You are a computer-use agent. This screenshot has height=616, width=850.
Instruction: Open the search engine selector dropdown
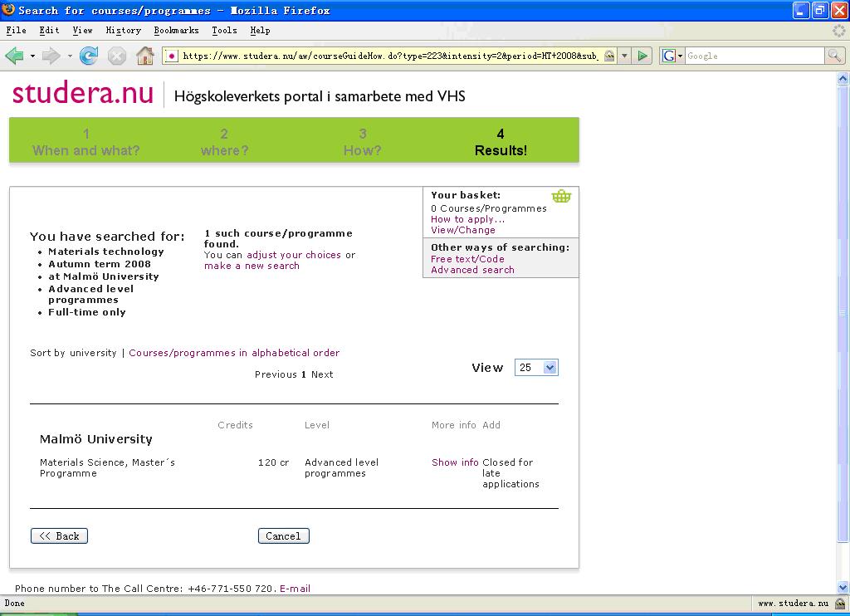coord(681,56)
